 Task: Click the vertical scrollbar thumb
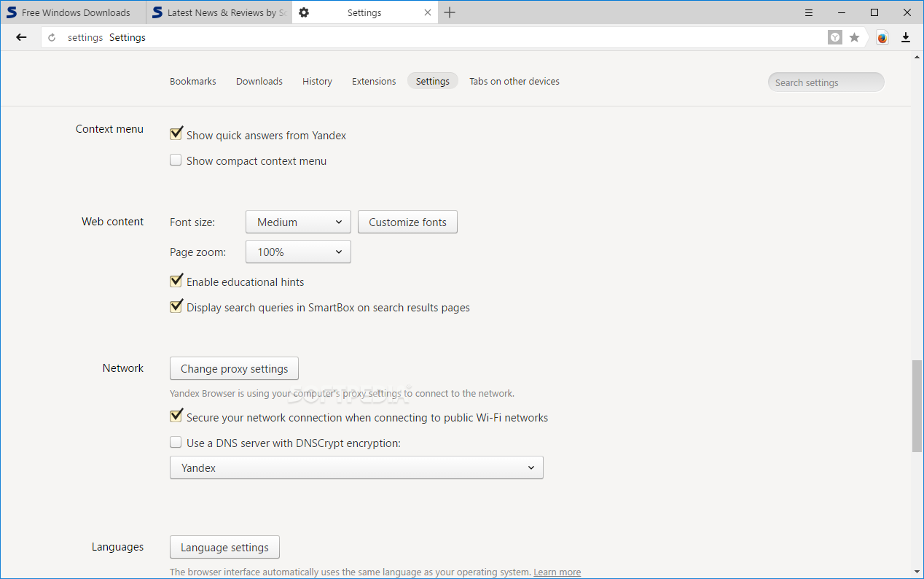click(x=917, y=406)
